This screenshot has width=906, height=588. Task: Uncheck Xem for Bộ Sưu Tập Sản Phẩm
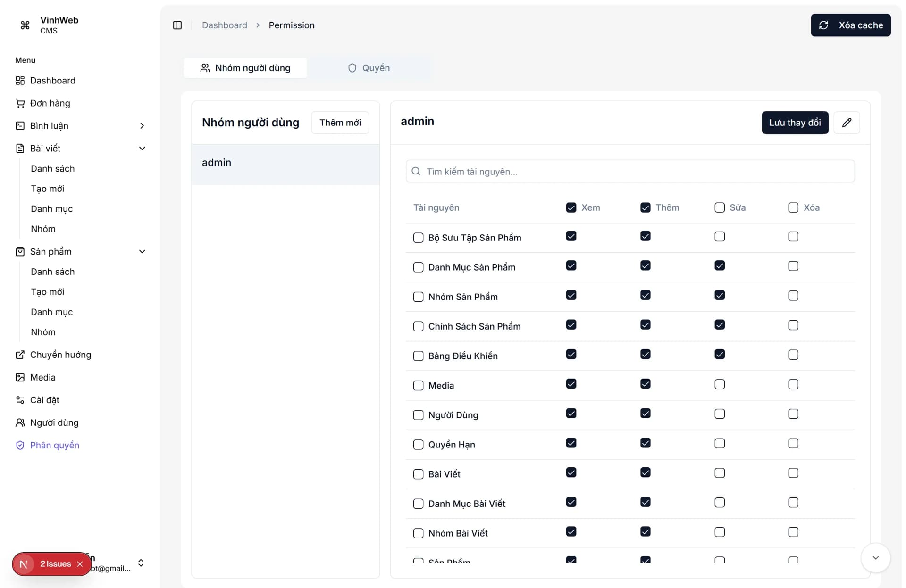tap(571, 236)
